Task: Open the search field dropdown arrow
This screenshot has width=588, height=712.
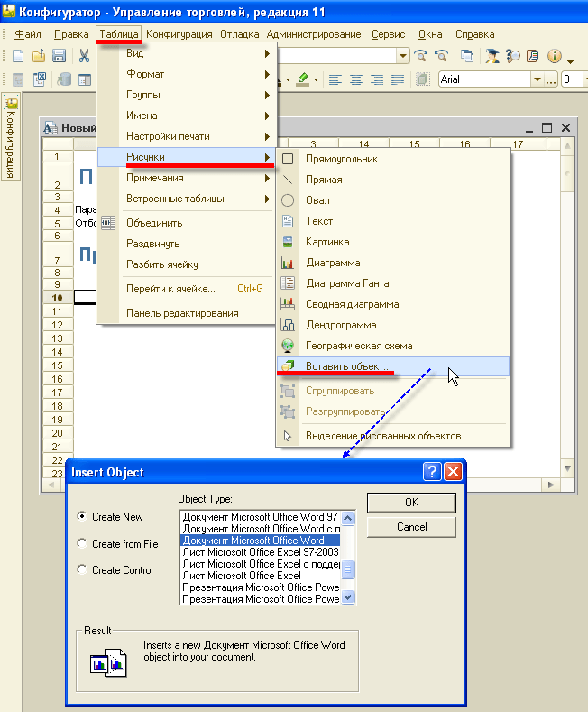Action: point(403,56)
